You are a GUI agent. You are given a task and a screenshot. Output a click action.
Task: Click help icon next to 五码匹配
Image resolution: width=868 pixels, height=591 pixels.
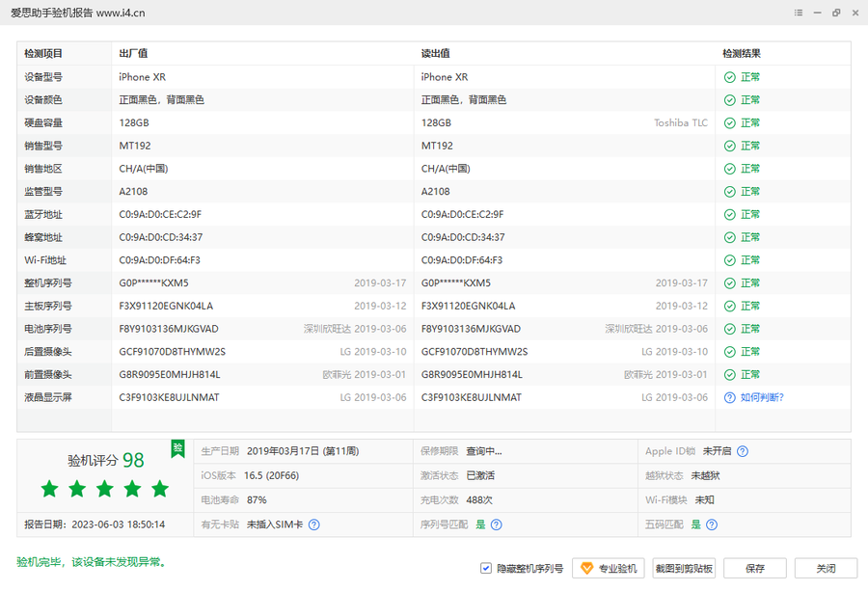tap(711, 524)
